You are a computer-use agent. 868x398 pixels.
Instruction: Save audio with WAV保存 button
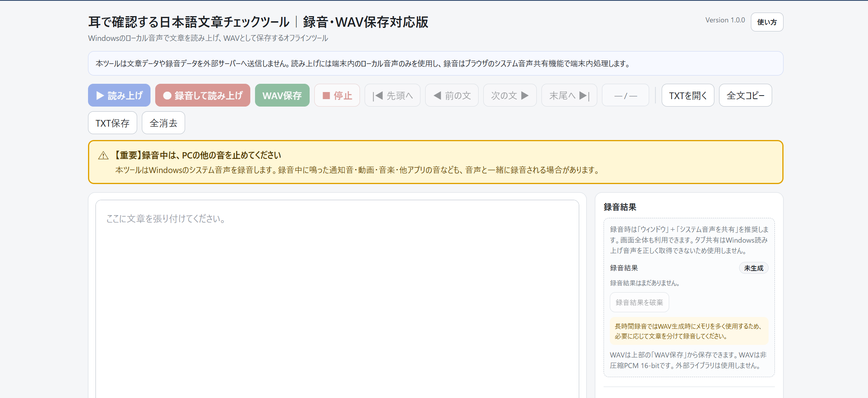282,95
